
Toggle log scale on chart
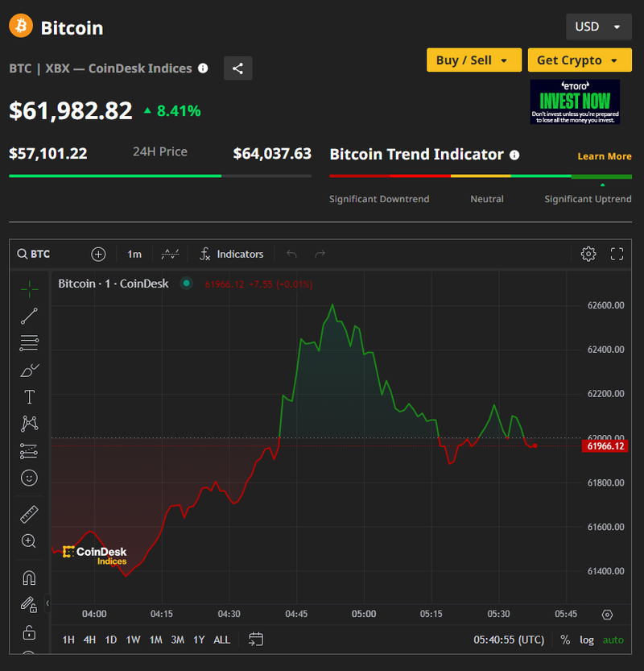tap(587, 640)
